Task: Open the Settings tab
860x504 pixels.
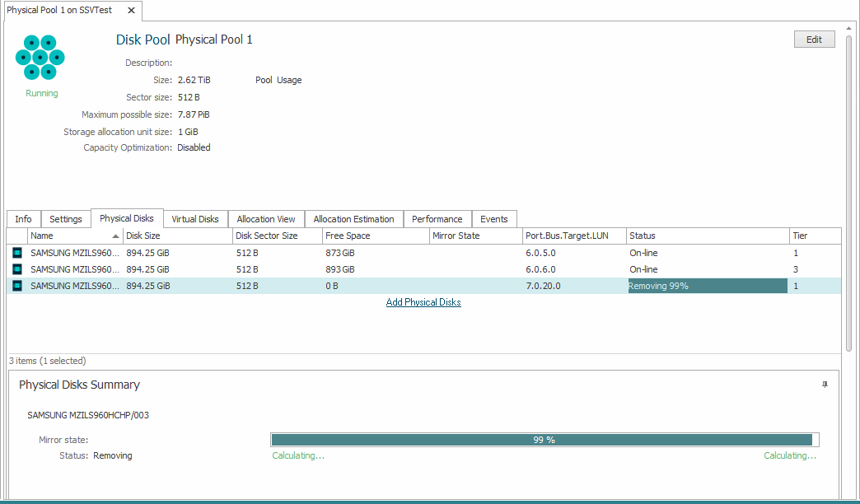Action: 66,219
